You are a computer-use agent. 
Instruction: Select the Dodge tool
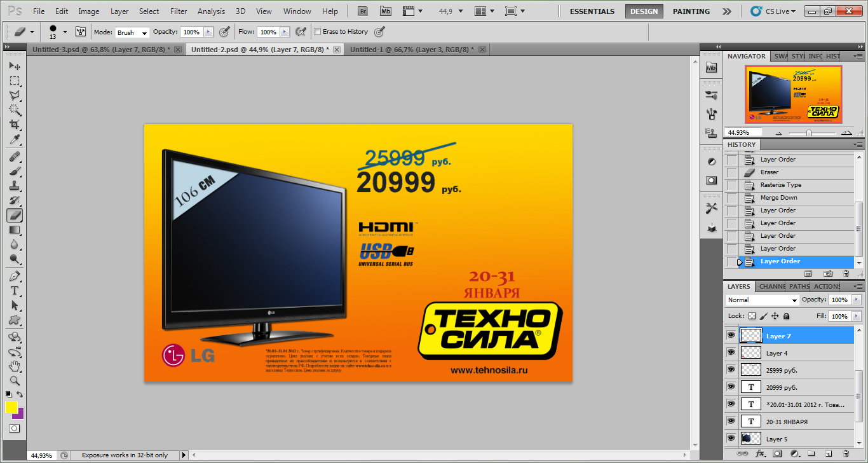click(15, 259)
